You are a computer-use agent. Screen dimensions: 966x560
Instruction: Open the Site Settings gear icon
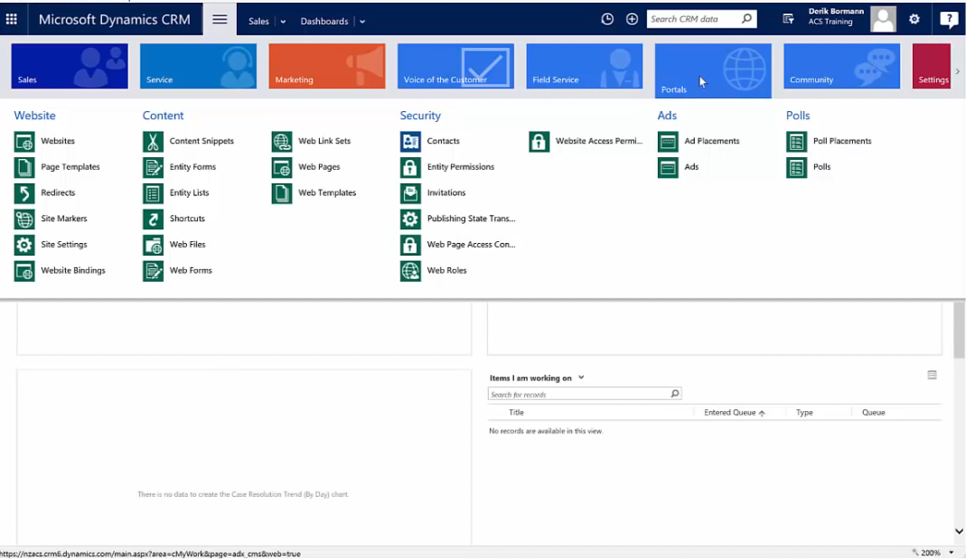pos(24,245)
